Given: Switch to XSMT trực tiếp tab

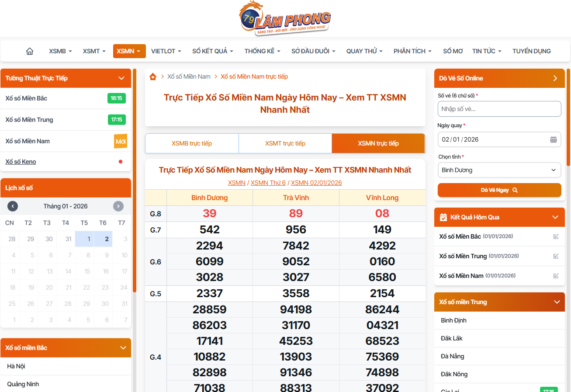Looking at the screenshot, I should (x=285, y=143).
